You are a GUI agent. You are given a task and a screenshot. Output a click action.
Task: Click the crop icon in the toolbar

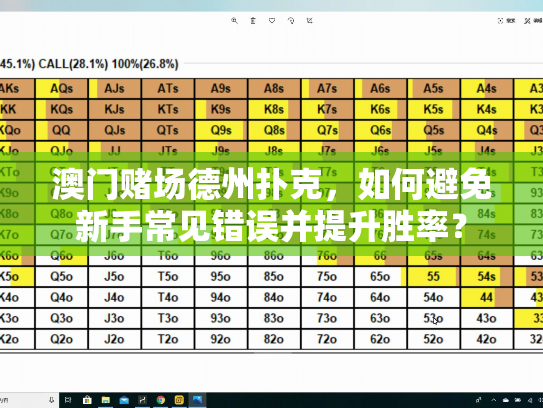click(310, 21)
